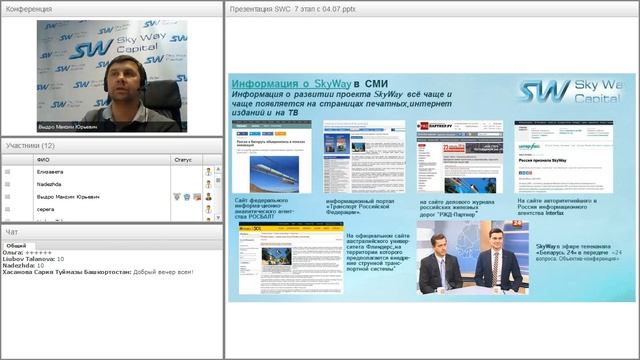Click the «Беларусь 24» broadcast caption text
Viewport: 640px width, 360px height.
point(579,253)
